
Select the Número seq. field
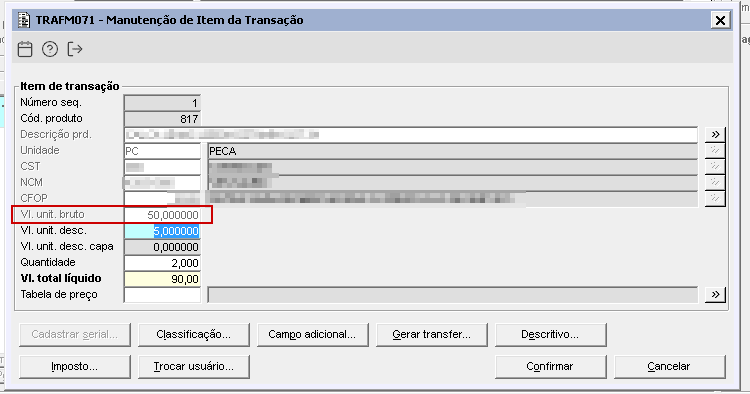162,103
